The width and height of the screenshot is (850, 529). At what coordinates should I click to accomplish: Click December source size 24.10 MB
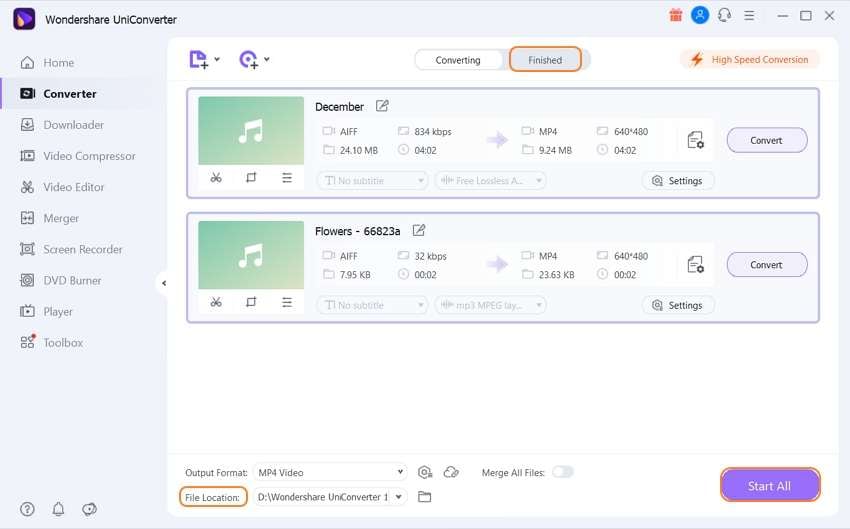click(358, 151)
